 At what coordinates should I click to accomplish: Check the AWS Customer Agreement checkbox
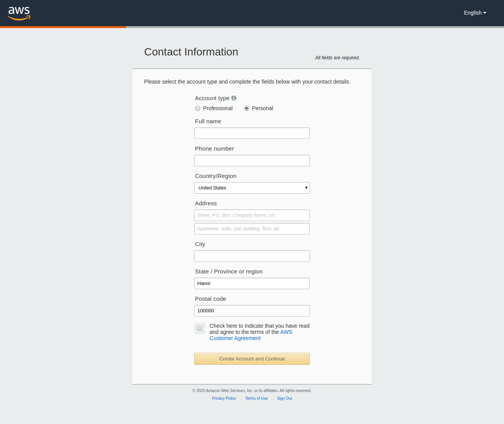point(200,328)
